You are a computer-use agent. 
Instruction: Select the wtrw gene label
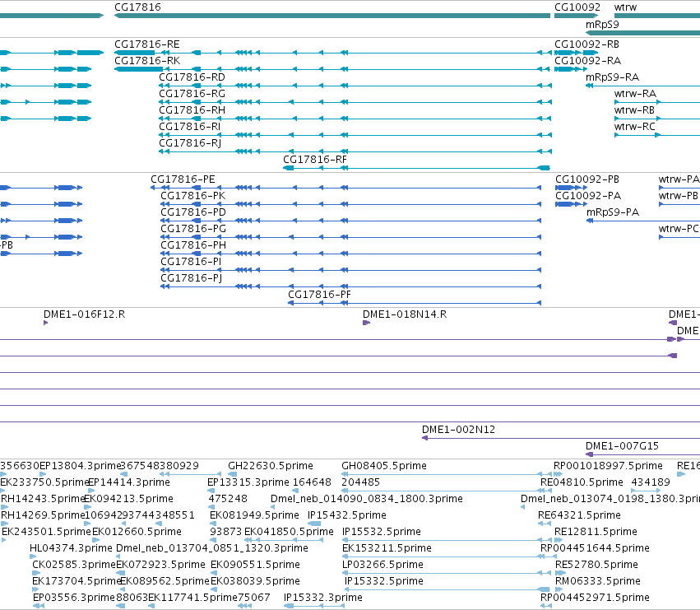625,7
